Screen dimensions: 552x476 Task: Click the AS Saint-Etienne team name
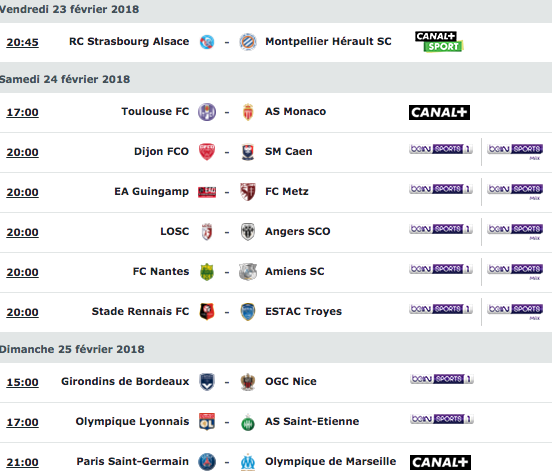click(312, 421)
